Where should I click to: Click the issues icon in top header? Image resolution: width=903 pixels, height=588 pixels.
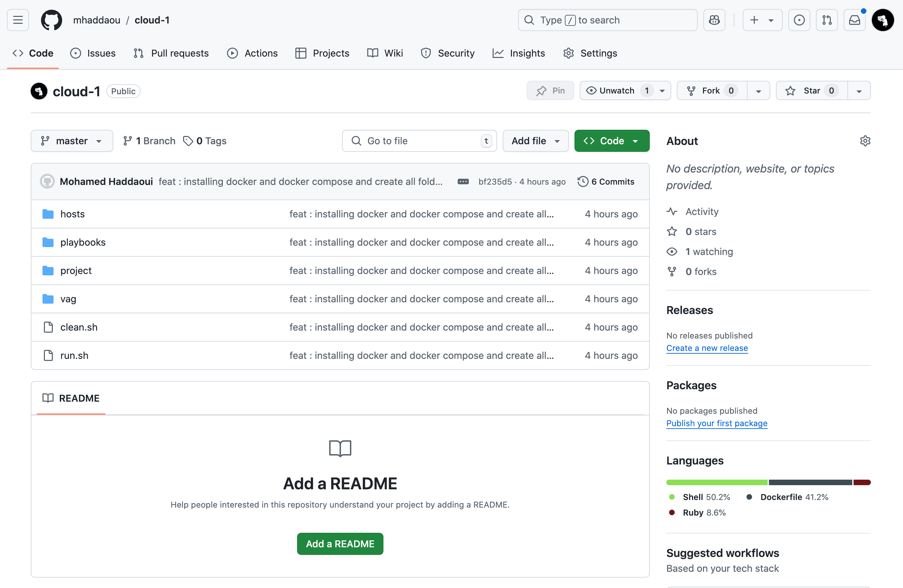click(x=799, y=20)
